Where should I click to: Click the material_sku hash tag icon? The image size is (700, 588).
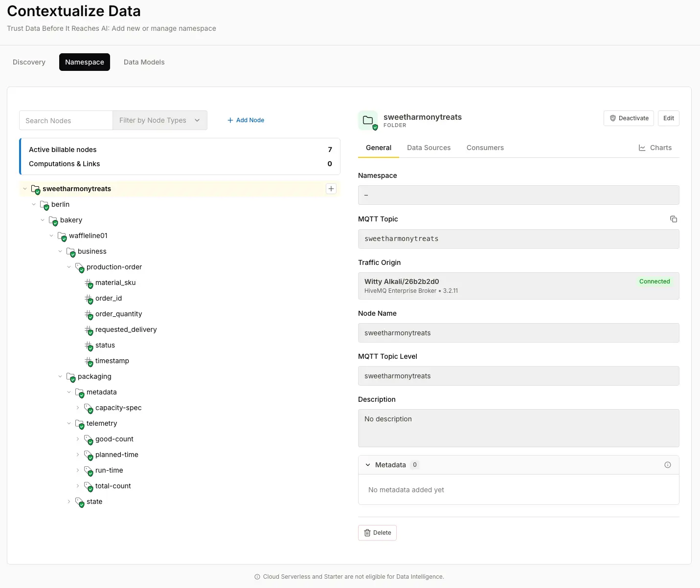[89, 283]
